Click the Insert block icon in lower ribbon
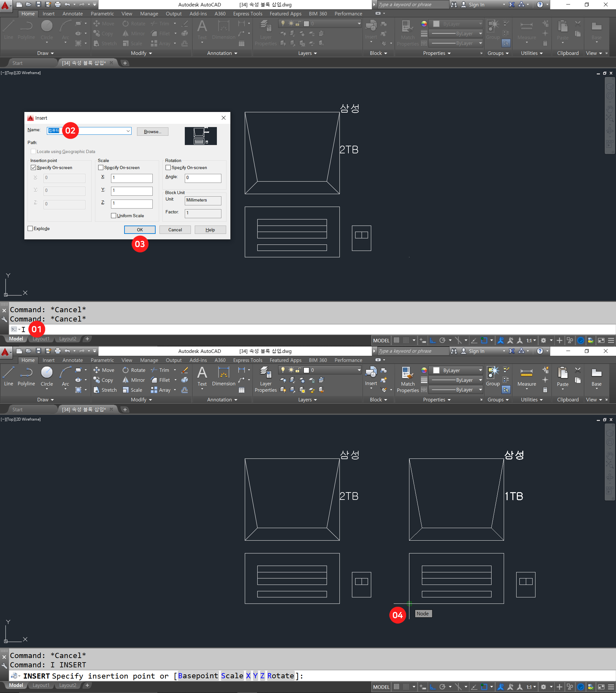The height and width of the screenshot is (693, 616). (x=371, y=372)
